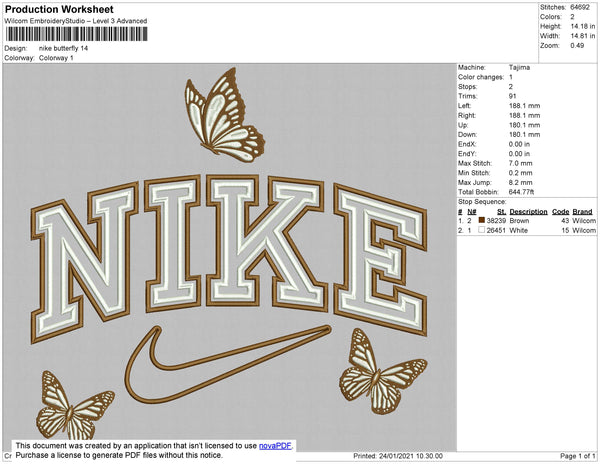
Task: Click the Max Jump value '8.2 mm'
Action: point(520,182)
